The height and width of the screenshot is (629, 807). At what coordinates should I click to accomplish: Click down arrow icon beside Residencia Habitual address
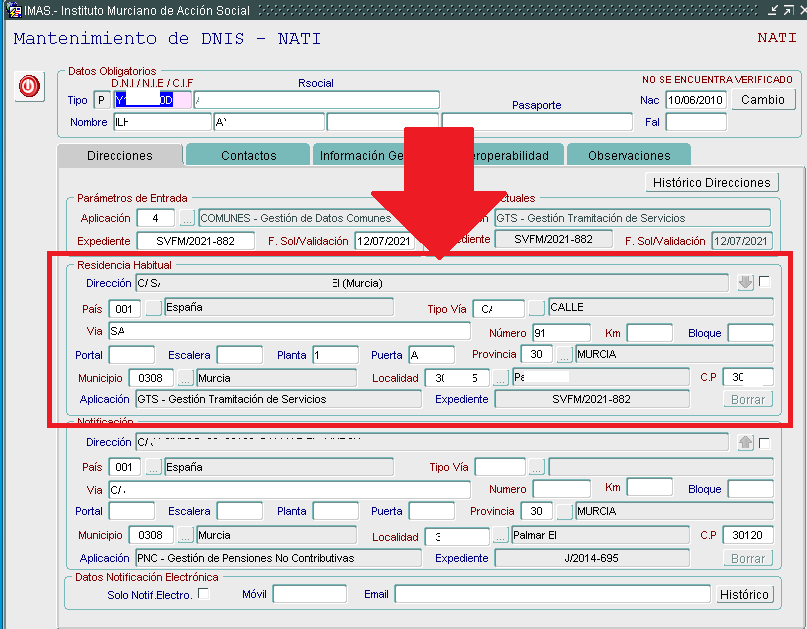pos(745,283)
